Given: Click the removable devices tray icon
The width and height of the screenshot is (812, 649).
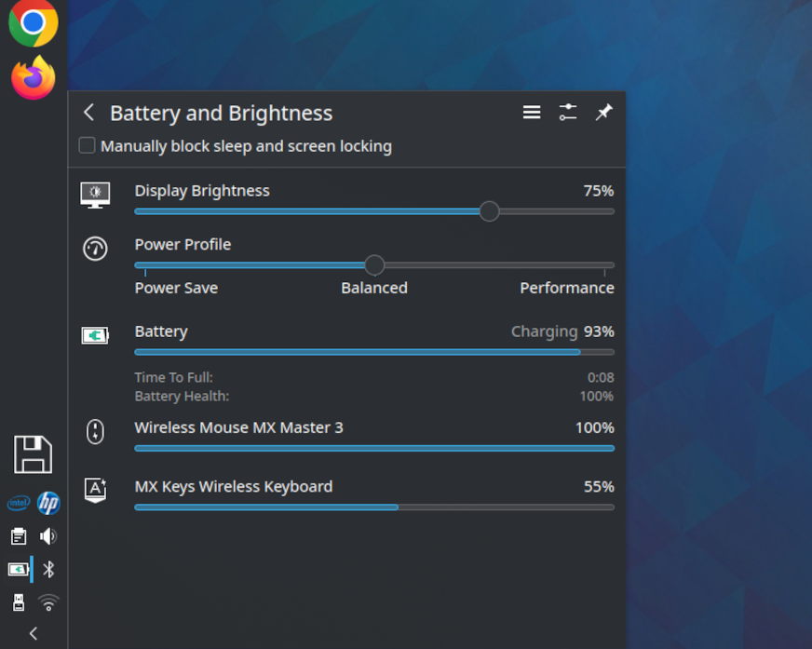Looking at the screenshot, I should point(18,603).
